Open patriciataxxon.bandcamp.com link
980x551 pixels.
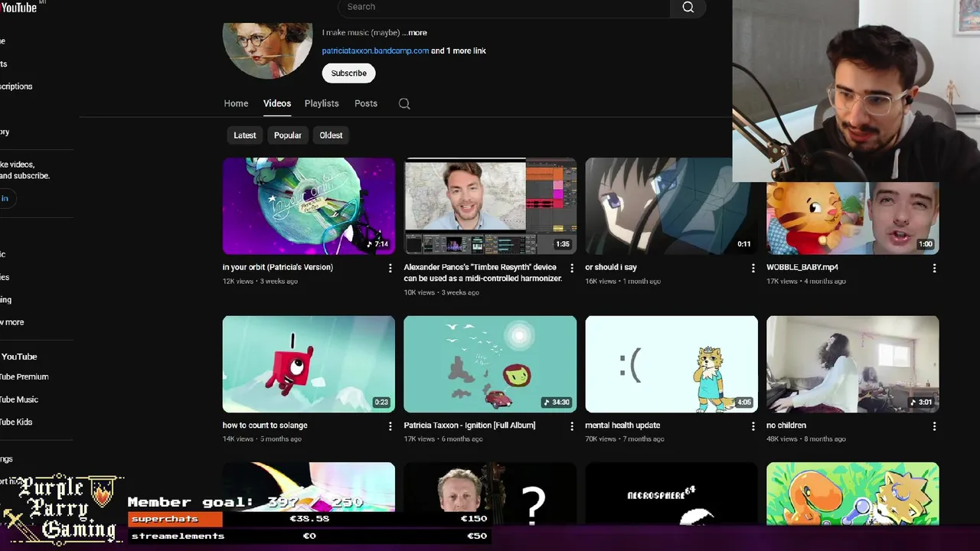coord(375,51)
